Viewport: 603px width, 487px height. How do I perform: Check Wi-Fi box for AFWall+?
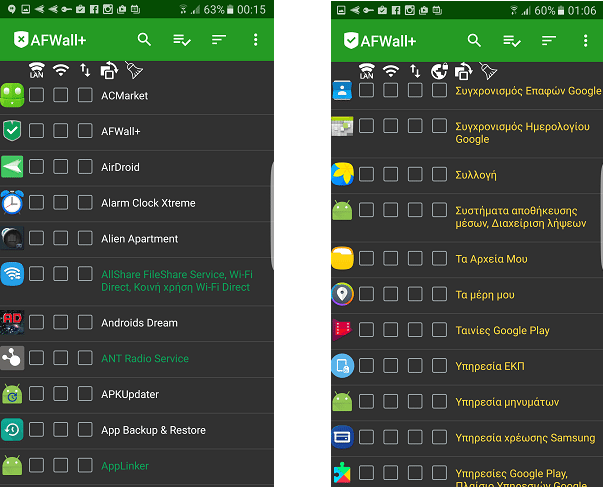pyautogui.click(x=61, y=131)
